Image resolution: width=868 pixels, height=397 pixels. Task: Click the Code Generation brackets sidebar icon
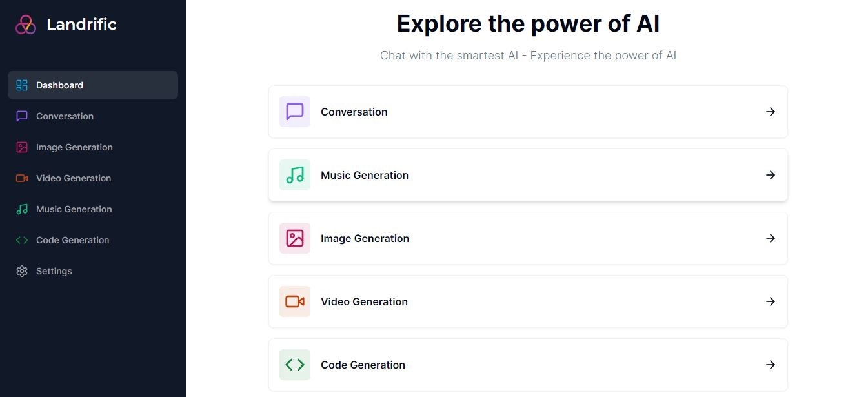[x=22, y=240]
